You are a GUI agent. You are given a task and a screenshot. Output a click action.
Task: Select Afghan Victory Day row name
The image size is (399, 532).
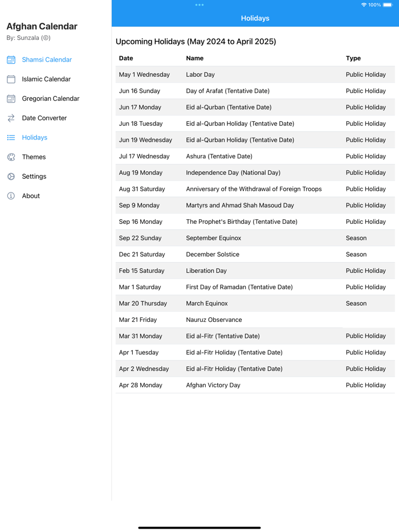click(213, 385)
